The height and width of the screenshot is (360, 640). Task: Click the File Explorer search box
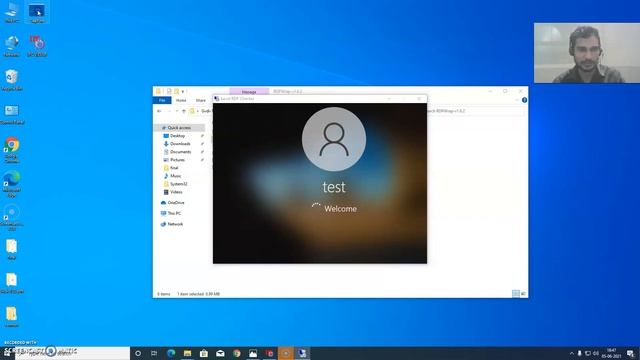tap(476, 111)
